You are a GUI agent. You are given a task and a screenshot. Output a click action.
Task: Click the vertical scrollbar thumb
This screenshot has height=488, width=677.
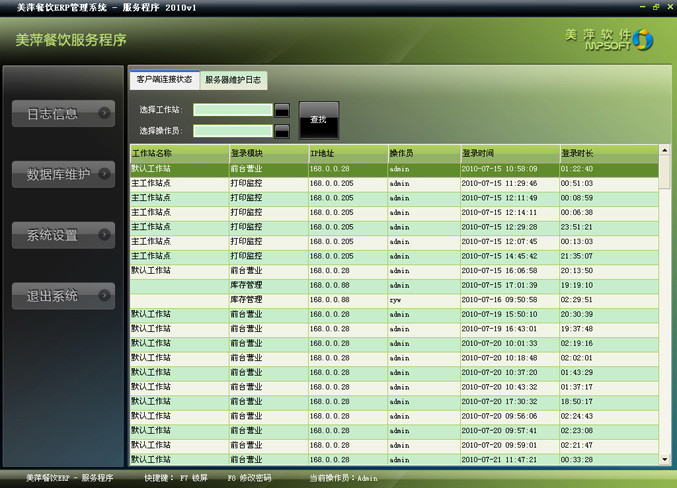(664, 172)
